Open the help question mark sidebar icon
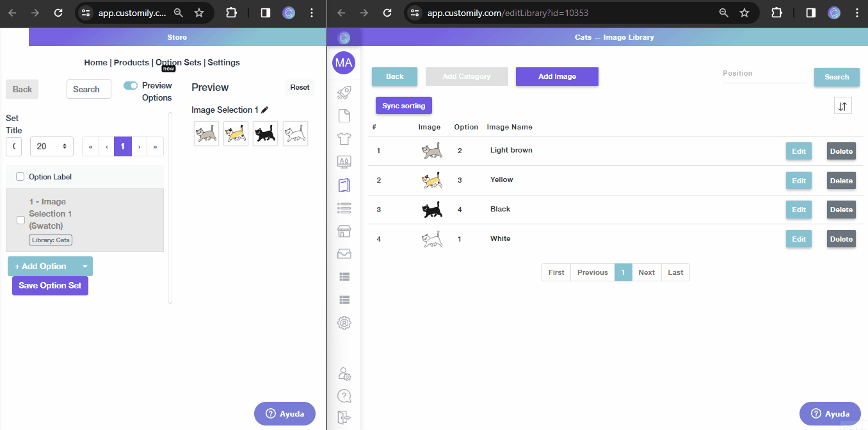 pyautogui.click(x=344, y=396)
